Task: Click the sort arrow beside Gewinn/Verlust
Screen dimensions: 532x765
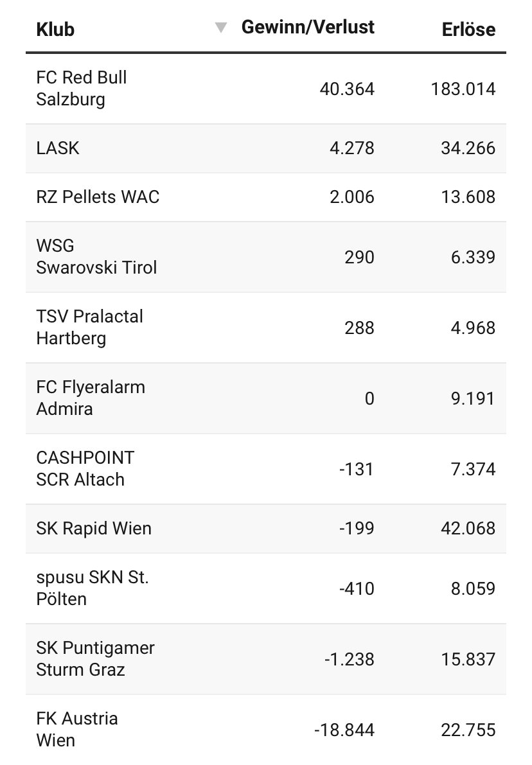Action: coord(221,28)
